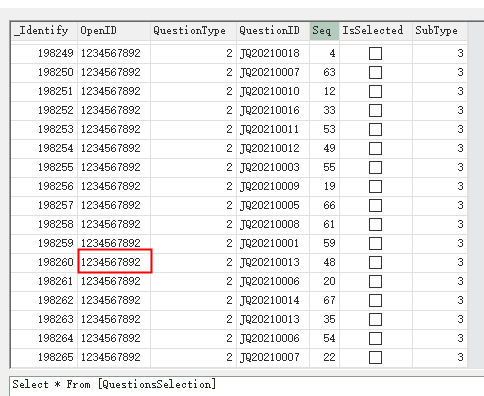The image size is (484, 396).
Task: Toggle IsSelected checkbox for row 198265
Action: tap(375, 357)
